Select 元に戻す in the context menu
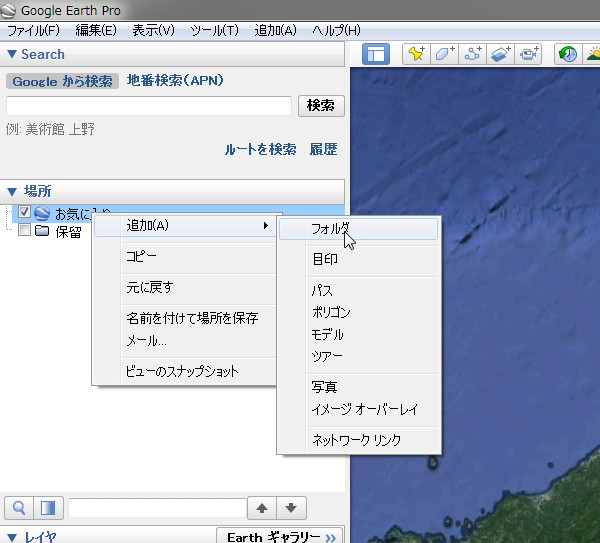This screenshot has width=600, height=543. (185, 287)
